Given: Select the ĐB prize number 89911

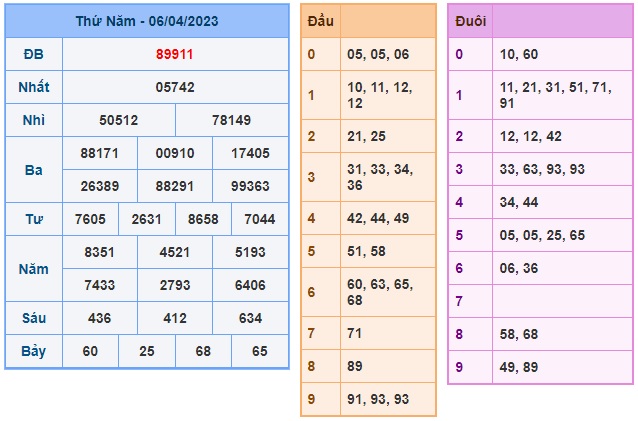Looking at the screenshot, I should [x=175, y=54].
